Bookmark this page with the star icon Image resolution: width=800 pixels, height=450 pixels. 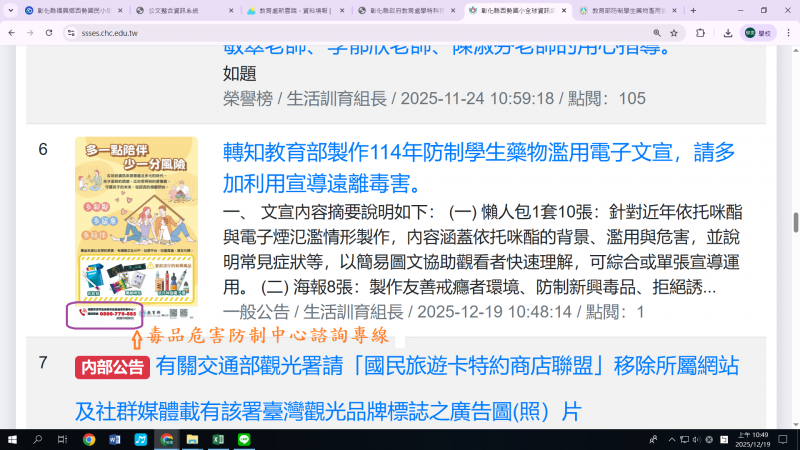tap(674, 32)
